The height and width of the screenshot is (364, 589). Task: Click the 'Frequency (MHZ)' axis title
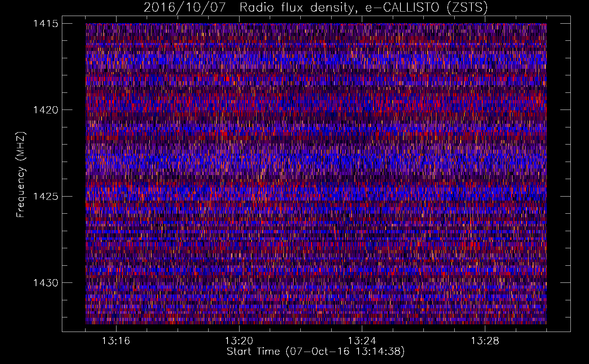point(21,175)
